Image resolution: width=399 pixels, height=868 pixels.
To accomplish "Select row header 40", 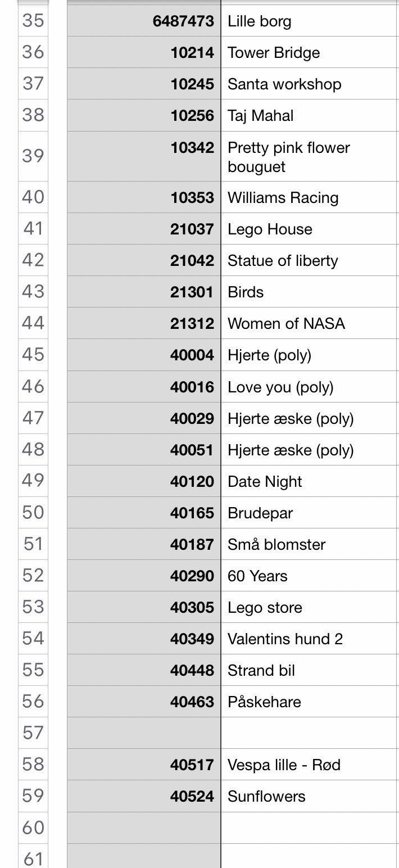I will [x=33, y=197].
